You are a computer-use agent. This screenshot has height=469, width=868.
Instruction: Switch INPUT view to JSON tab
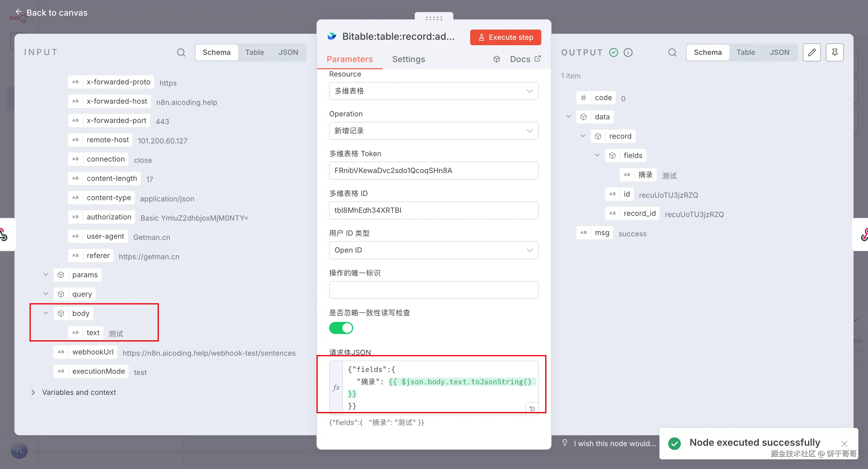pos(288,52)
